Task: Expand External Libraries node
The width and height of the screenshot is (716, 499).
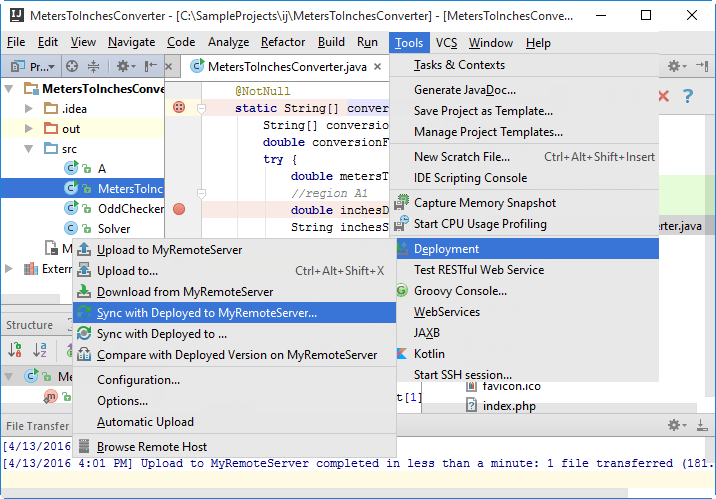Action: [9, 268]
